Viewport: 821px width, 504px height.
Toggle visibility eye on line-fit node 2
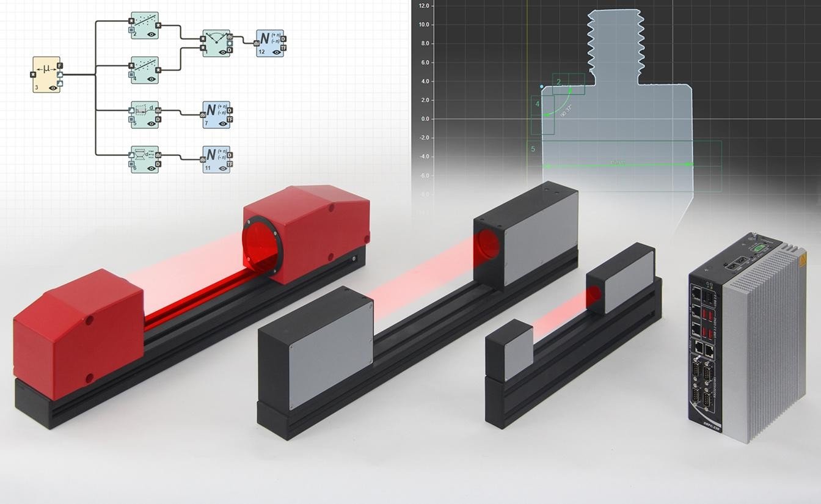point(151,35)
